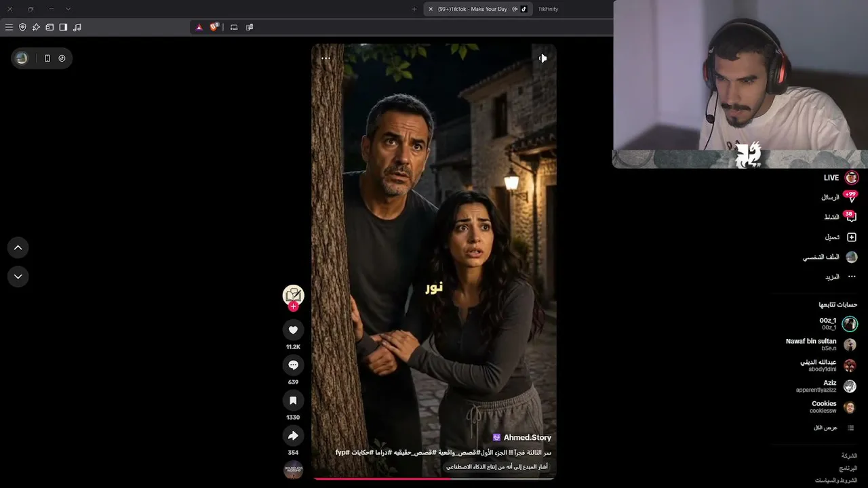Open the عبدالله الديني account
The height and width of the screenshot is (488, 868).
click(x=828, y=365)
